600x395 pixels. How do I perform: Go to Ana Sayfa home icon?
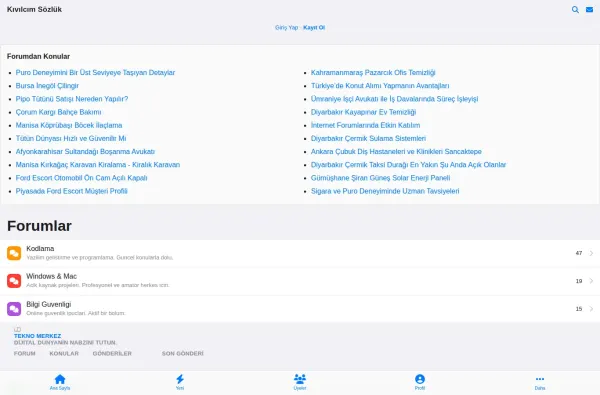point(60,382)
